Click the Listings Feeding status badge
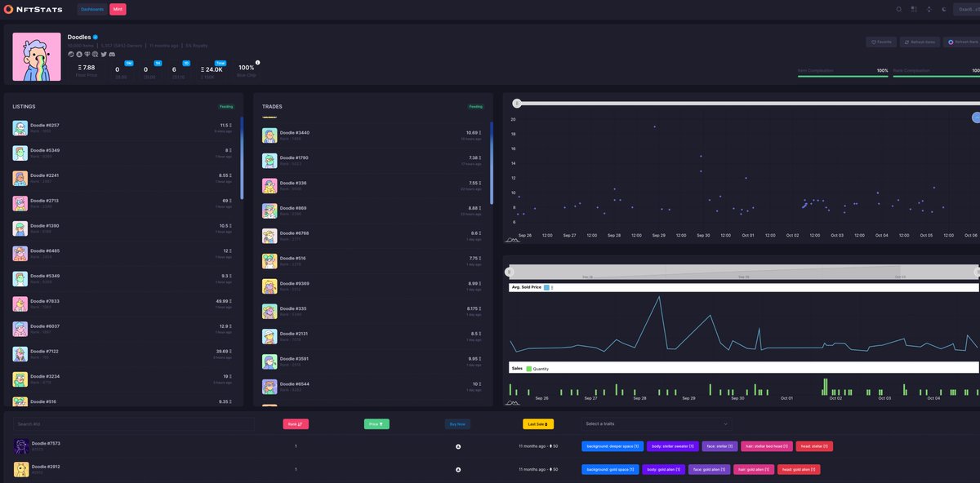The height and width of the screenshot is (483, 980). click(226, 106)
